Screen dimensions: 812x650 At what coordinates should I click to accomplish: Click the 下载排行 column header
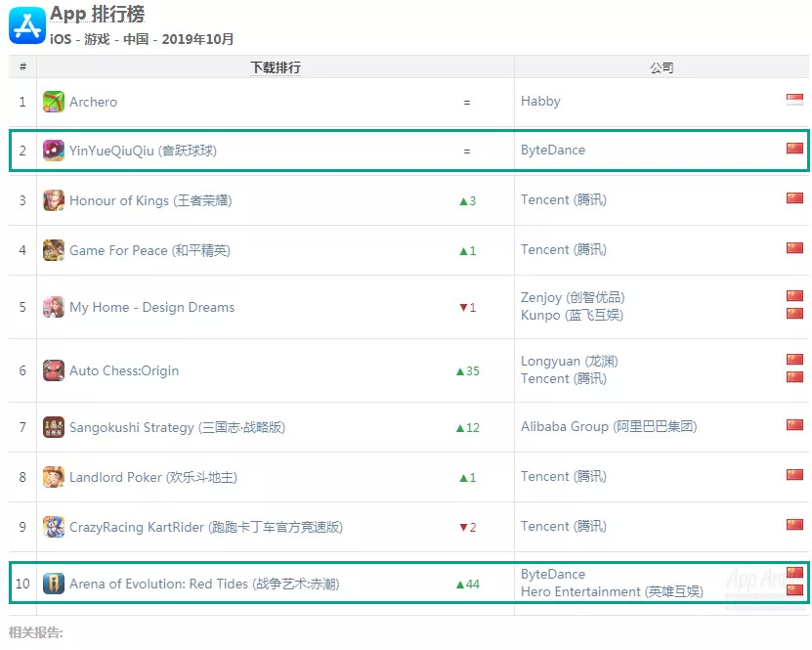pos(276,67)
